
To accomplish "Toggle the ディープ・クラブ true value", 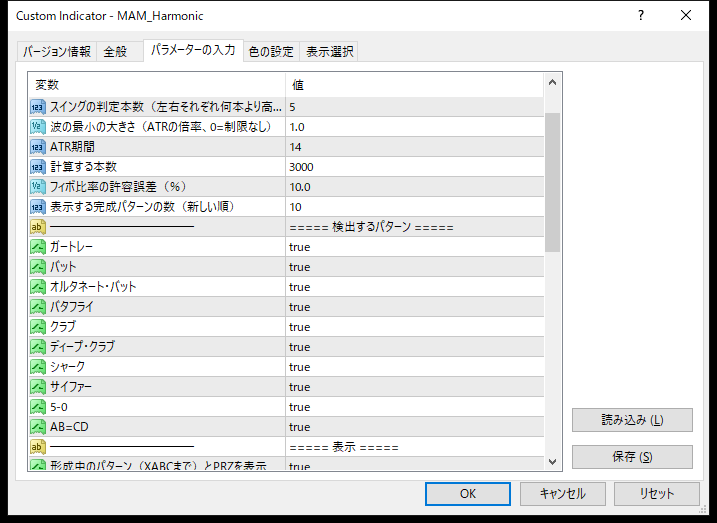I will point(415,347).
